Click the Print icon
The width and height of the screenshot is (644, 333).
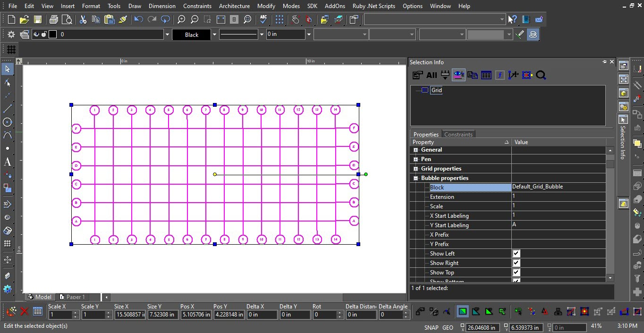click(x=54, y=19)
